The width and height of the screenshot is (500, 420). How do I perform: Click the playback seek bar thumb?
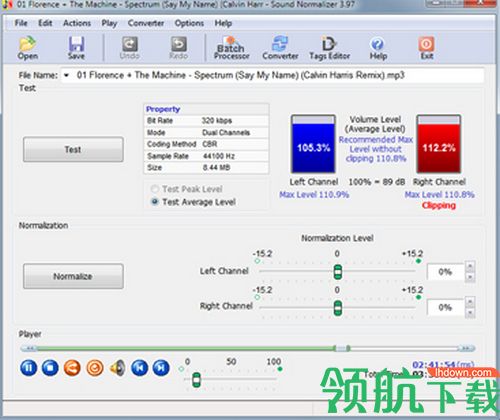tap(341, 348)
